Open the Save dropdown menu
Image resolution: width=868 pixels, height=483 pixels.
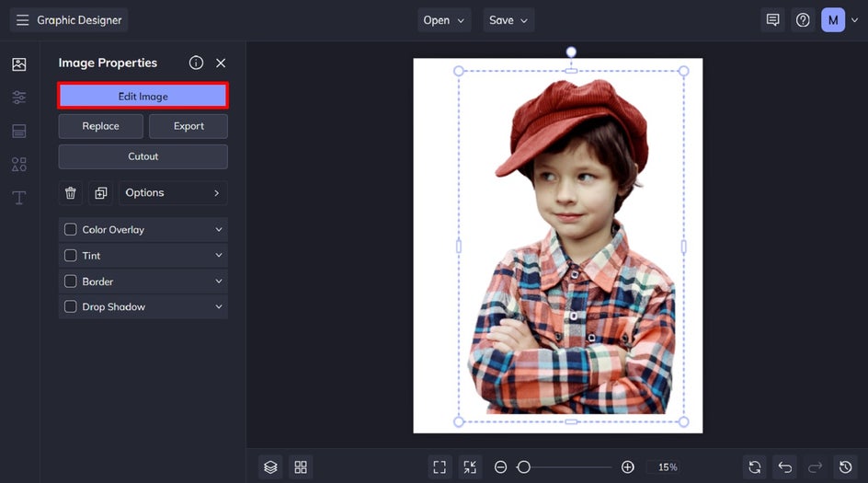508,20
